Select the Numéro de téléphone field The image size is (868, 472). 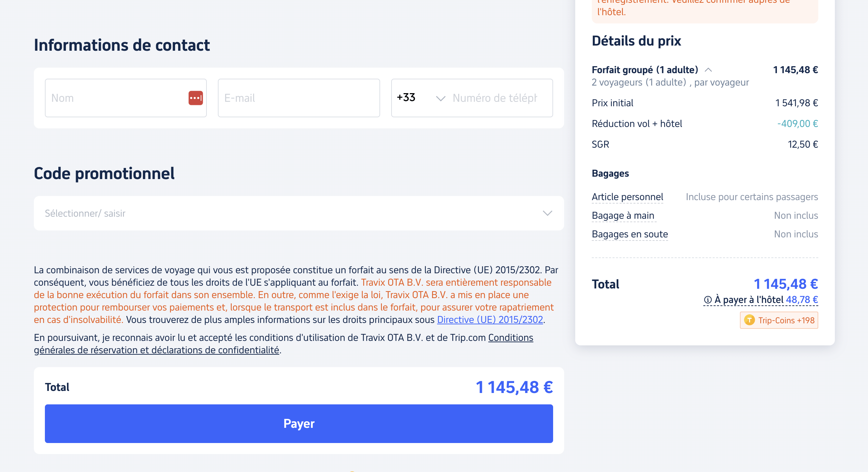click(x=497, y=98)
